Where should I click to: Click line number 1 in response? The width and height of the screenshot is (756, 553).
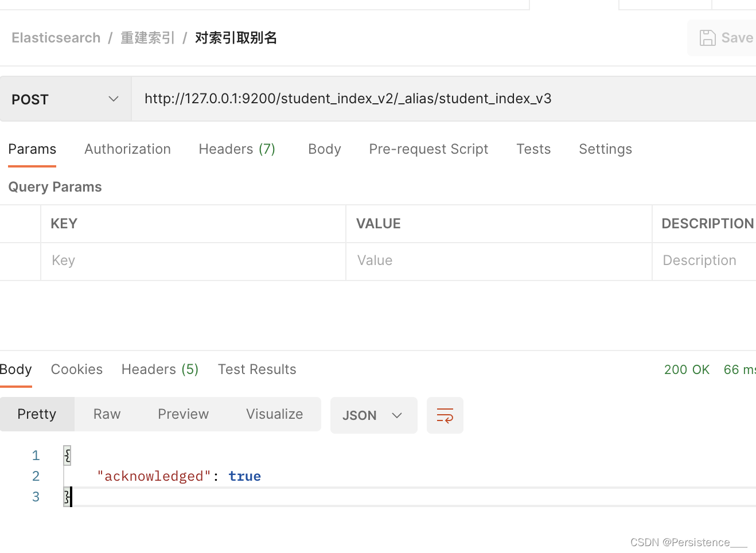36,455
